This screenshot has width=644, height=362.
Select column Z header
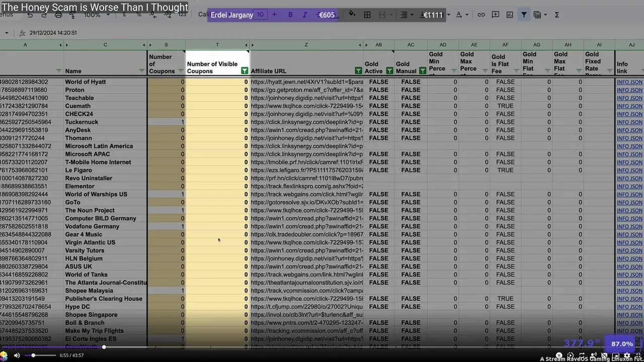[306, 45]
